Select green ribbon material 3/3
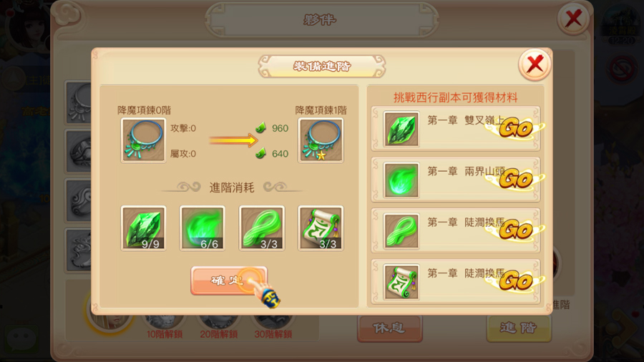The image size is (644, 362). [261, 228]
